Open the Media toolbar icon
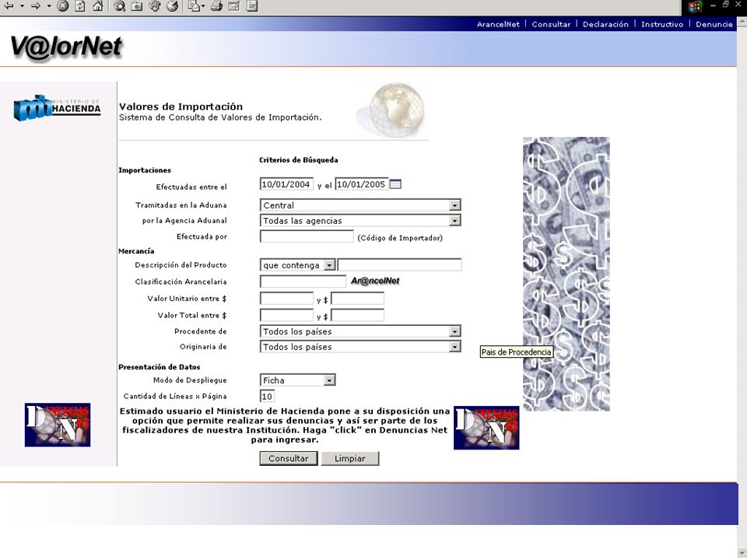747x560 pixels. click(155, 5)
